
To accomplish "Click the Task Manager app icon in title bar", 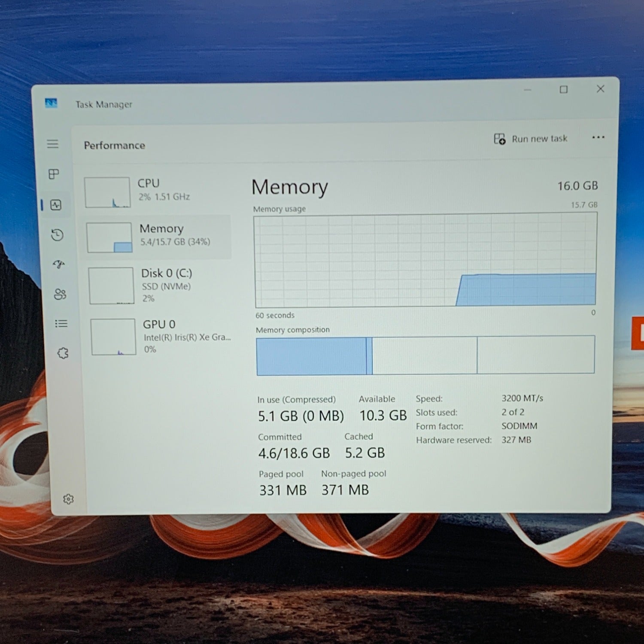I will click(51, 103).
